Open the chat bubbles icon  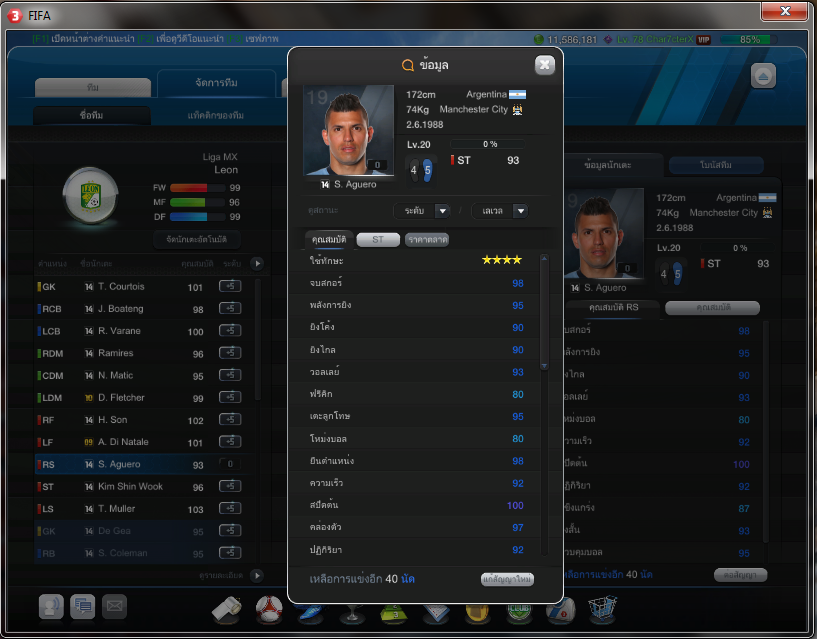pyautogui.click(x=83, y=607)
